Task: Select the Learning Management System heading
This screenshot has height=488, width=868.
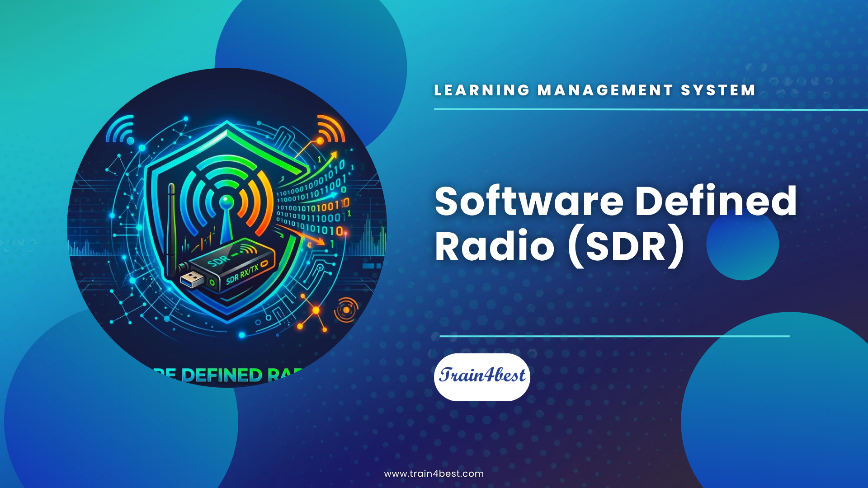Action: pyautogui.click(x=594, y=90)
